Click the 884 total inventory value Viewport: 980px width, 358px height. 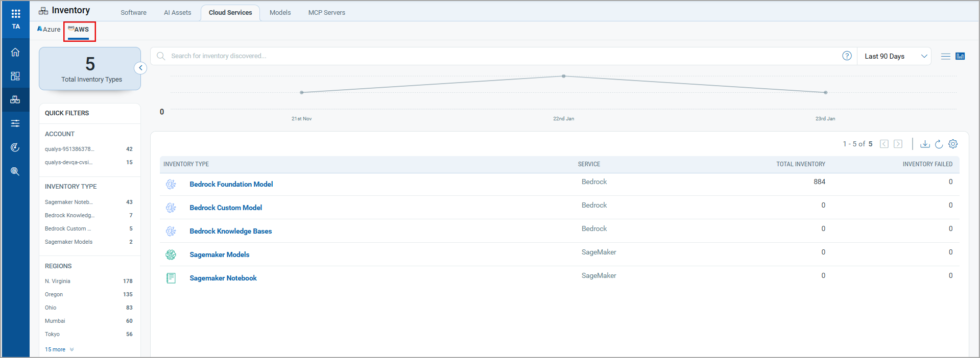tap(819, 182)
